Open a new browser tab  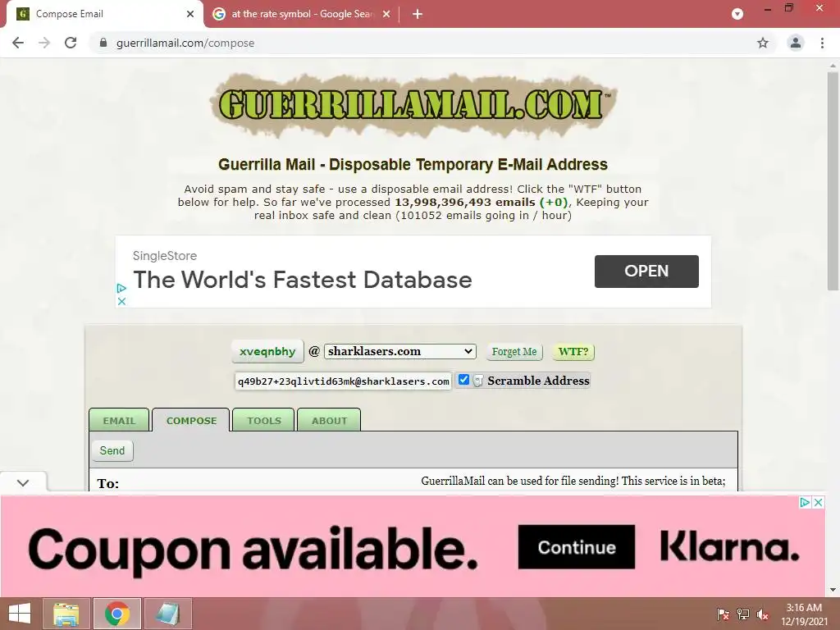coord(418,14)
